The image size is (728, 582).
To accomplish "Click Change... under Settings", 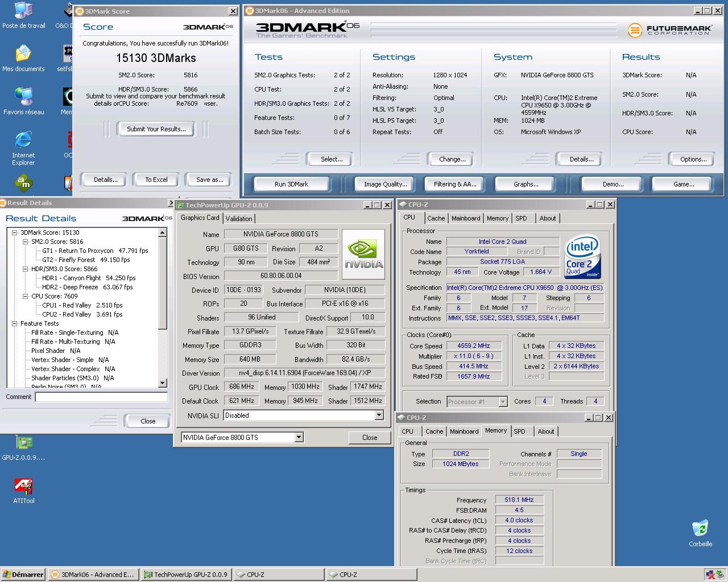I will point(452,159).
